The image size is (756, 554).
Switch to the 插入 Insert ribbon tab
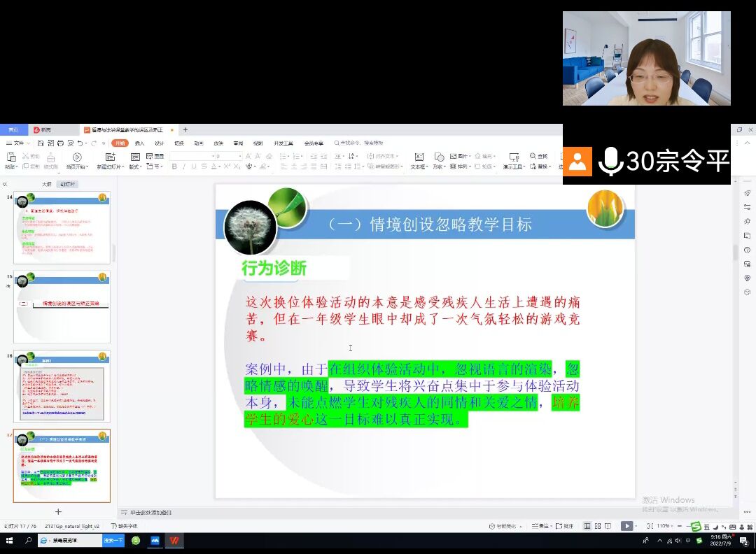[x=139, y=143]
